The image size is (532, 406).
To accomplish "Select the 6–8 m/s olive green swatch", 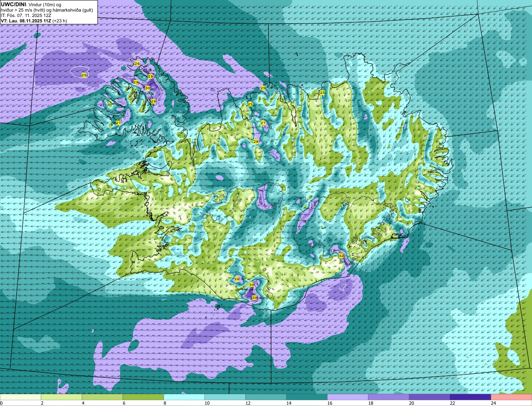I will pos(144,397).
